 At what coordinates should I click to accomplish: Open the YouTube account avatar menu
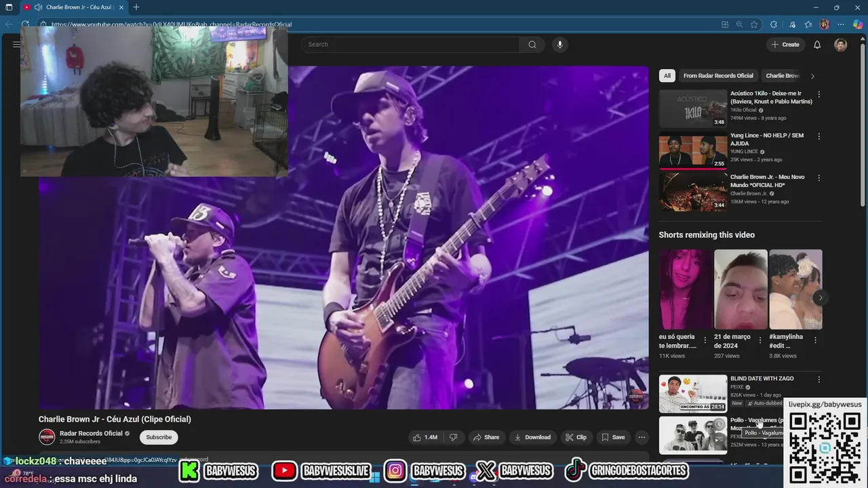(x=841, y=45)
